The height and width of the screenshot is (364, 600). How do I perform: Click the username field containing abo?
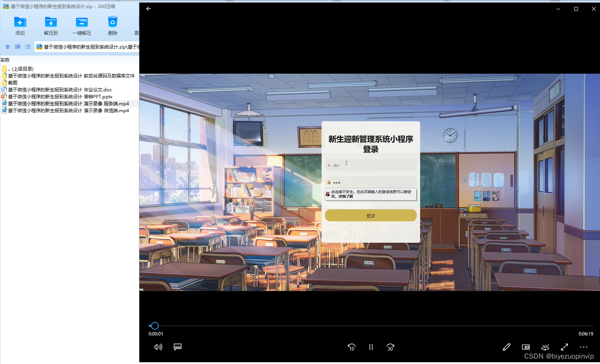click(371, 165)
